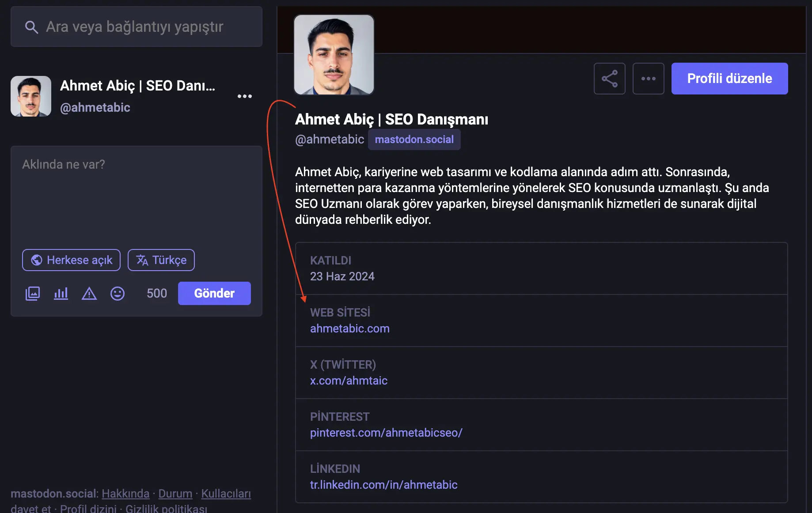Share the profile with the share icon
This screenshot has height=513, width=812.
pyautogui.click(x=610, y=79)
